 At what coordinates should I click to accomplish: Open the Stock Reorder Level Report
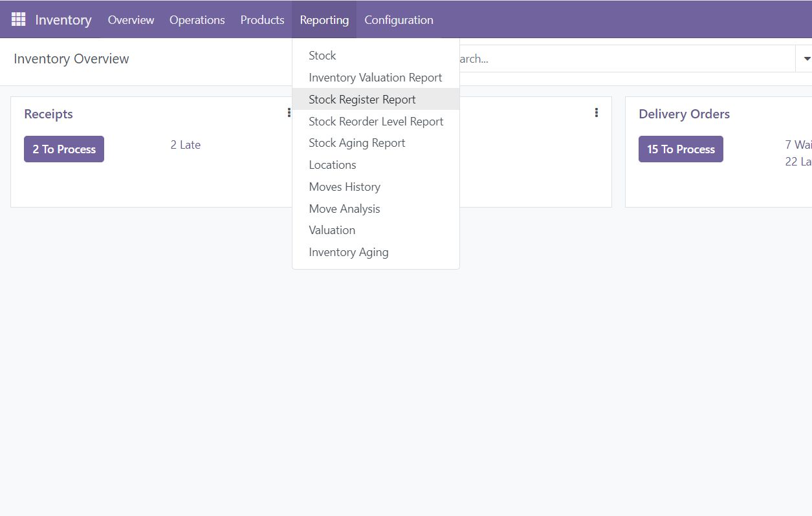pyautogui.click(x=376, y=122)
